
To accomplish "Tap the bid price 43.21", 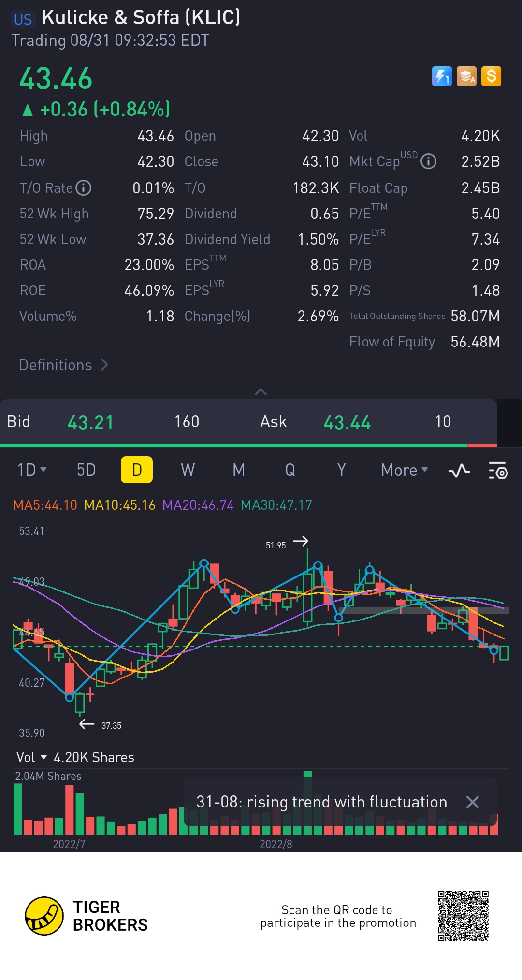I will coord(90,422).
